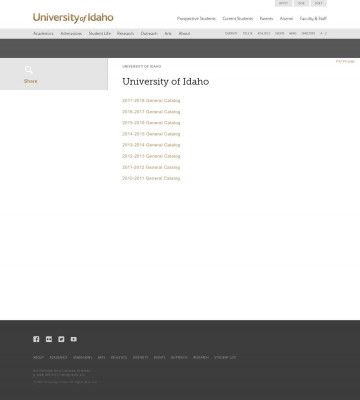Screen dimensions: 360x400
Task: Click the Share link in the sidebar
Action: 30,81
